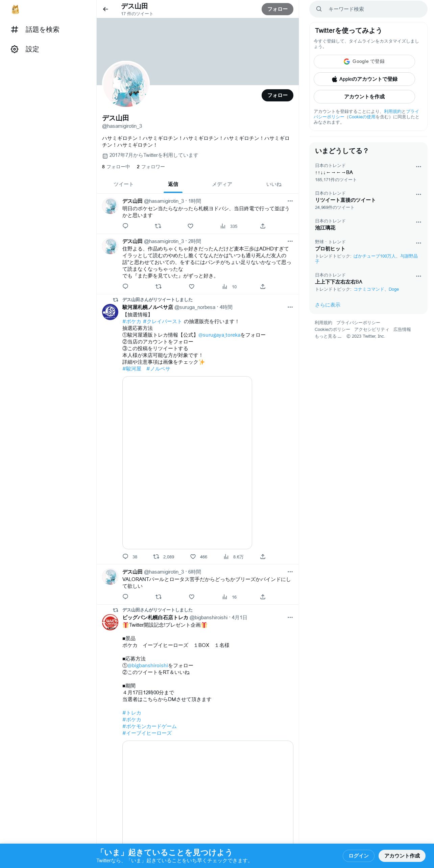Viewport: 434px width, 868px height.
Task: Switch to the いいね tab
Action: [x=274, y=184]
